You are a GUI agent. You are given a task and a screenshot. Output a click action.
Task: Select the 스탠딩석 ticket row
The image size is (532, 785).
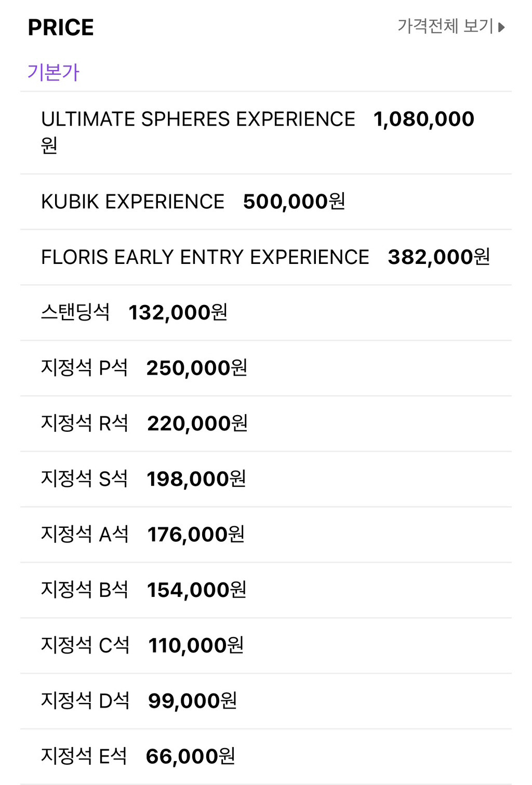click(x=75, y=313)
